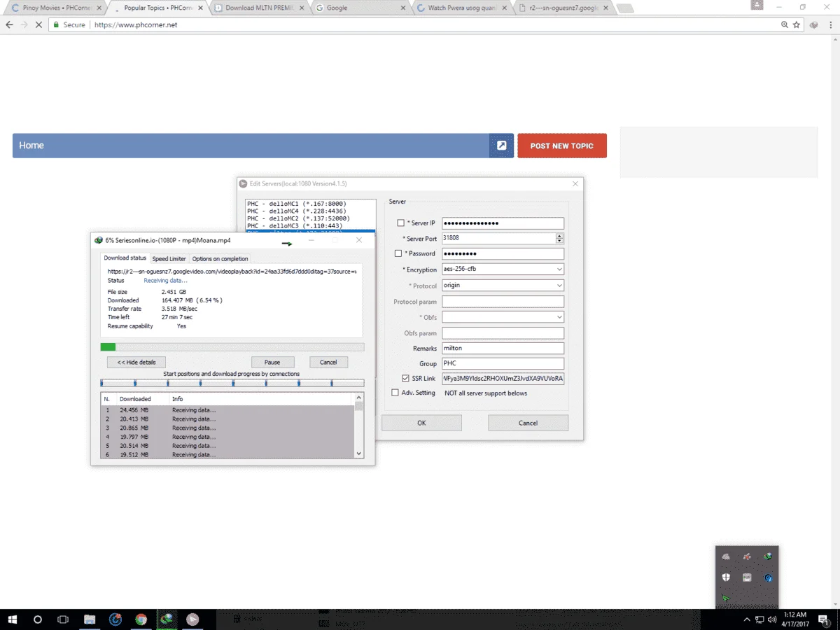Toggle the Server IP visibility checkbox

400,223
